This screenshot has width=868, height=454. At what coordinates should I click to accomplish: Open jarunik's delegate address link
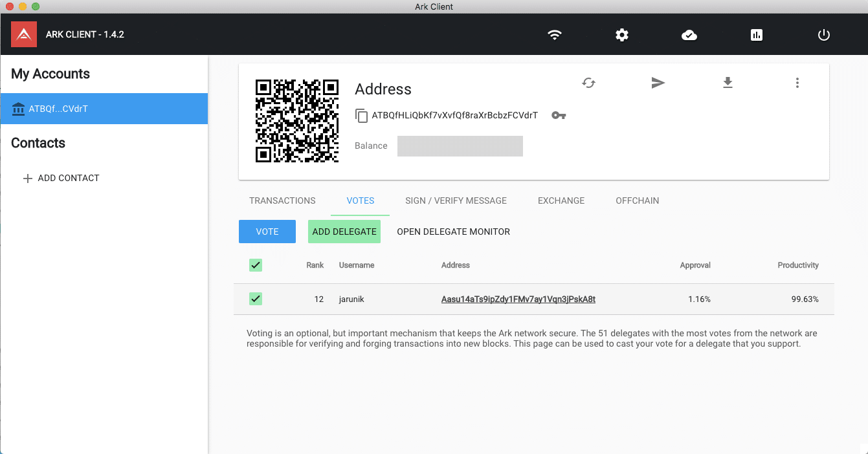518,299
